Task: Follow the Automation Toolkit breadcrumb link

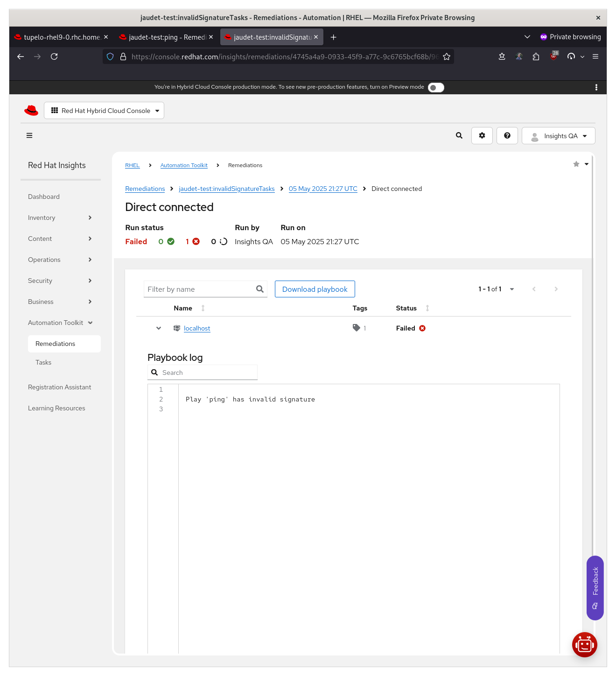Action: pyautogui.click(x=184, y=165)
